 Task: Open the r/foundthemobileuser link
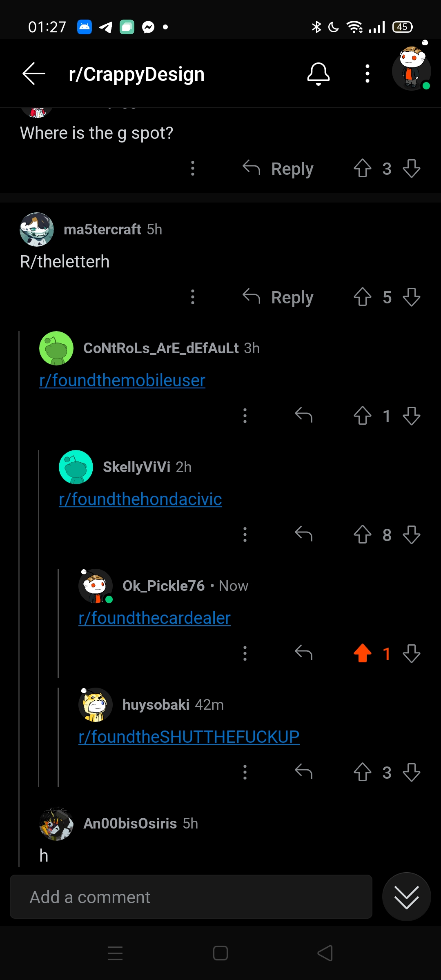pos(122,380)
